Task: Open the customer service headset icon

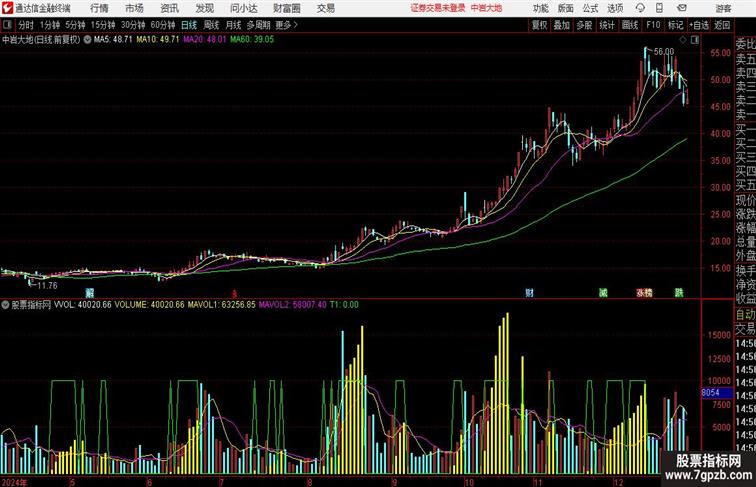Action: click(640, 8)
